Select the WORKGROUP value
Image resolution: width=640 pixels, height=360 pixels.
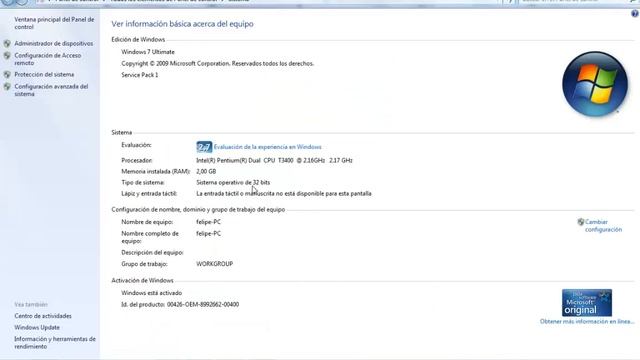(x=215, y=264)
